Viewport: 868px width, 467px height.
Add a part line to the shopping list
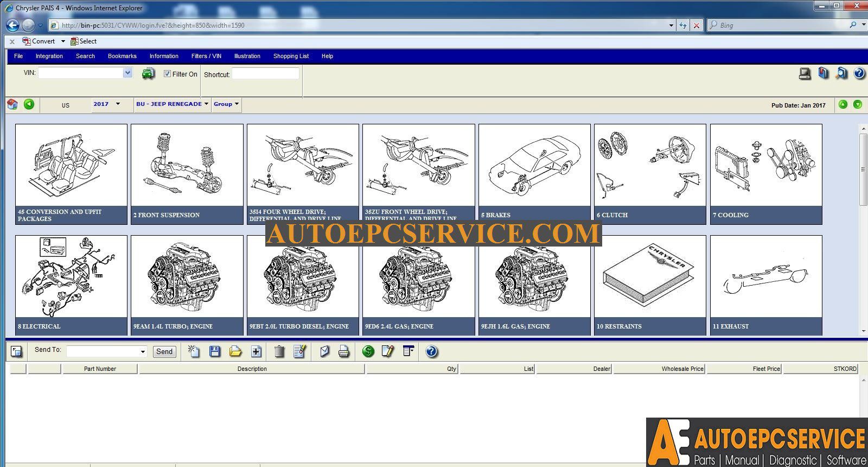256,351
